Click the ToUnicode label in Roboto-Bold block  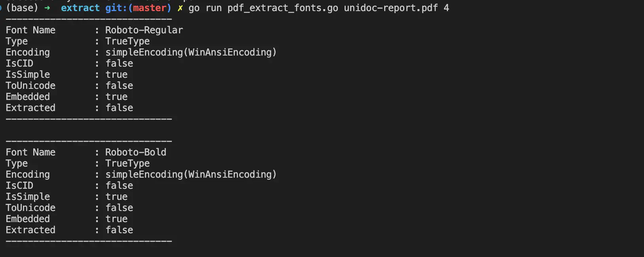pyautogui.click(x=30, y=208)
